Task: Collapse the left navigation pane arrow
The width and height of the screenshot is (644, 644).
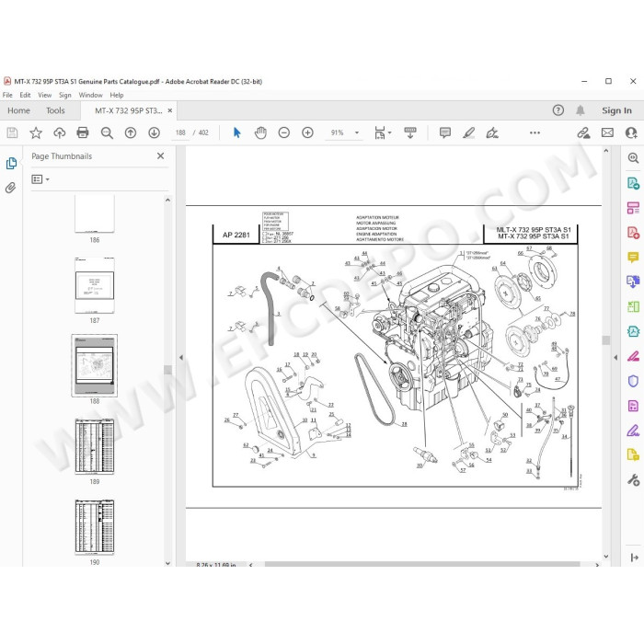Action: pyautogui.click(x=181, y=358)
